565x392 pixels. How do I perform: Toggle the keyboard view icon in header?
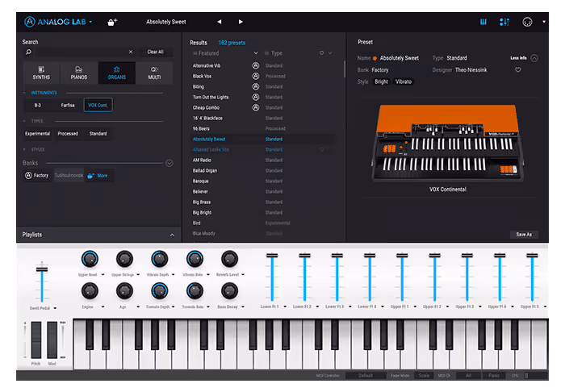(483, 22)
